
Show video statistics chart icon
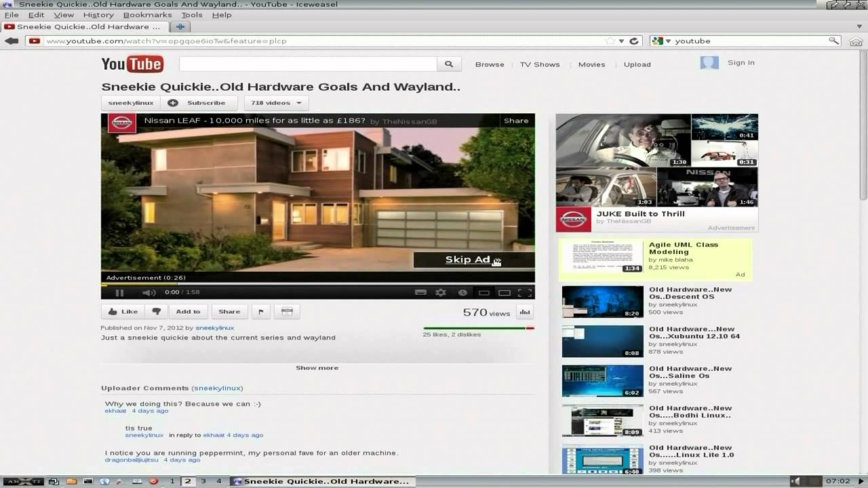click(525, 312)
